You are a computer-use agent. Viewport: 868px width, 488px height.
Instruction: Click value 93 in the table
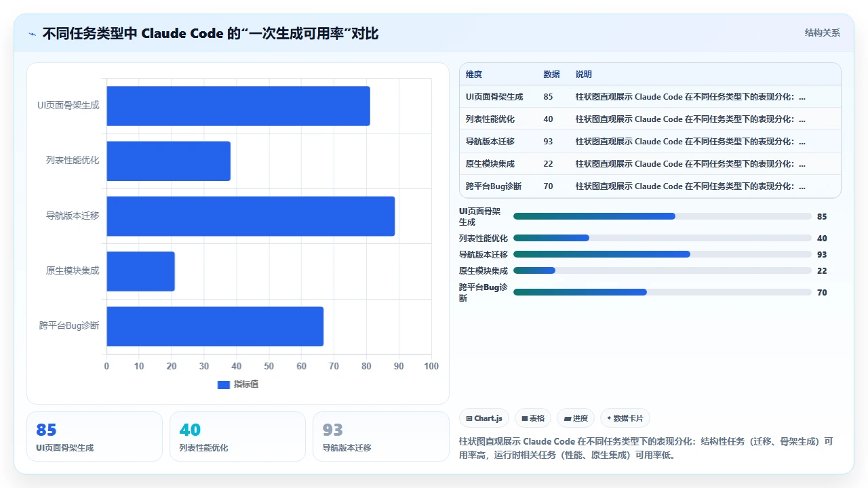pos(548,142)
